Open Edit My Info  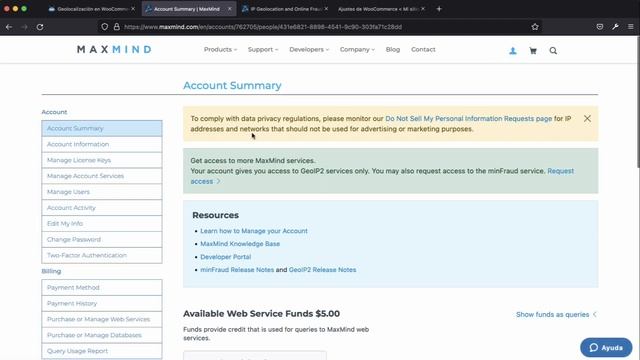tap(102, 224)
